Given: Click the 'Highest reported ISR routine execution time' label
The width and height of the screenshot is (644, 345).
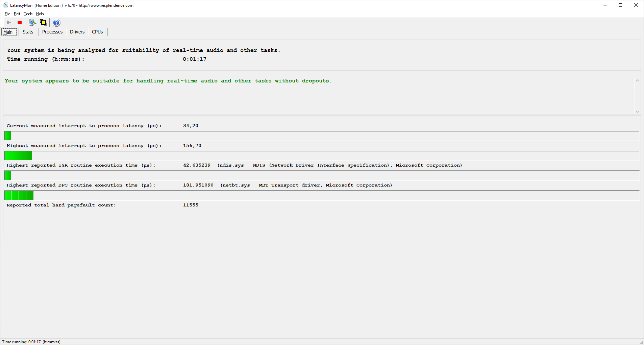Looking at the screenshot, I should click(x=81, y=165).
